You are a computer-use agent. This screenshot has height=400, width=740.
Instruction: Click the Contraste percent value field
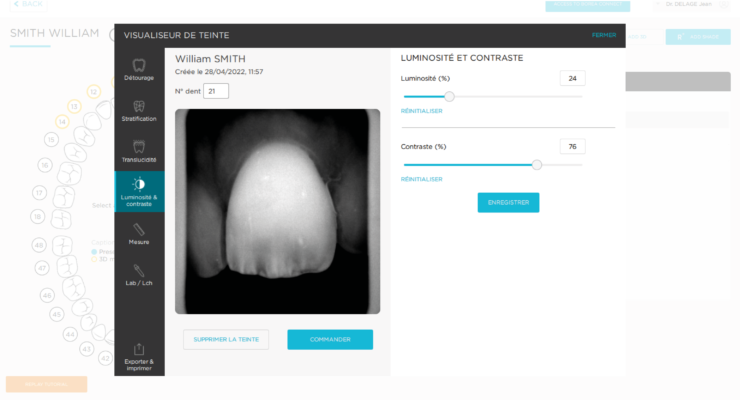pyautogui.click(x=572, y=147)
